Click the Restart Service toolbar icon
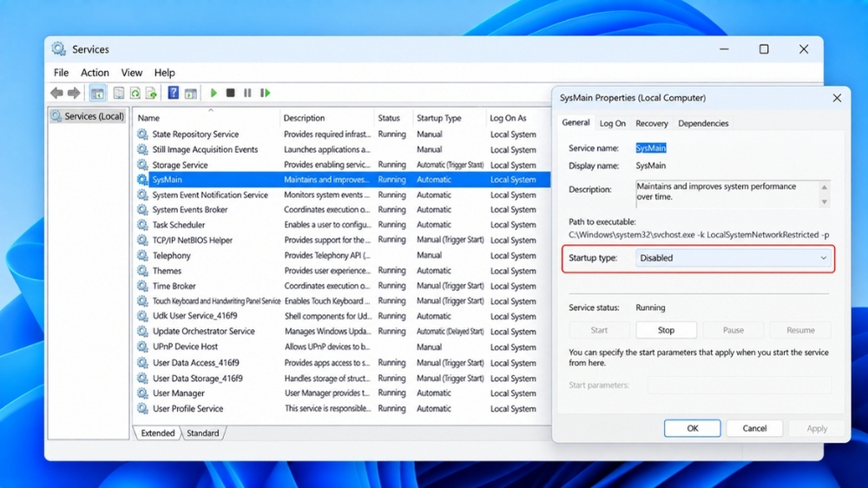The width and height of the screenshot is (868, 488). [x=265, y=93]
